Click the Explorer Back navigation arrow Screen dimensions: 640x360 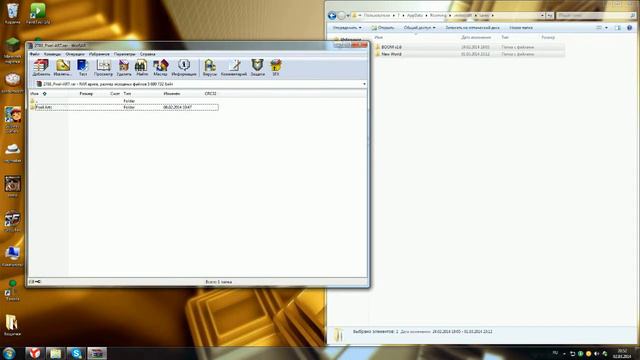coord(332,16)
